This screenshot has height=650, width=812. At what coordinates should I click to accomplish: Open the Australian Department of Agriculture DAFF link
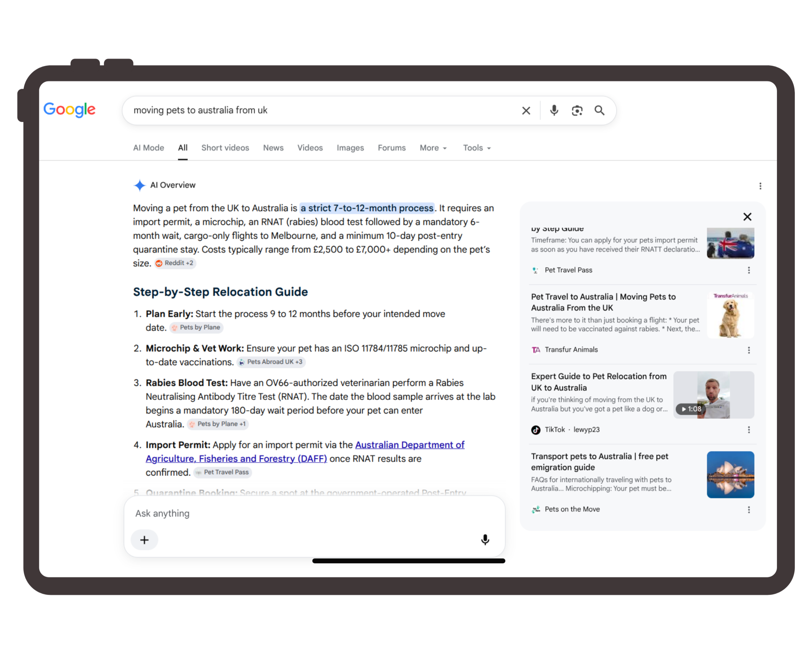(x=305, y=451)
